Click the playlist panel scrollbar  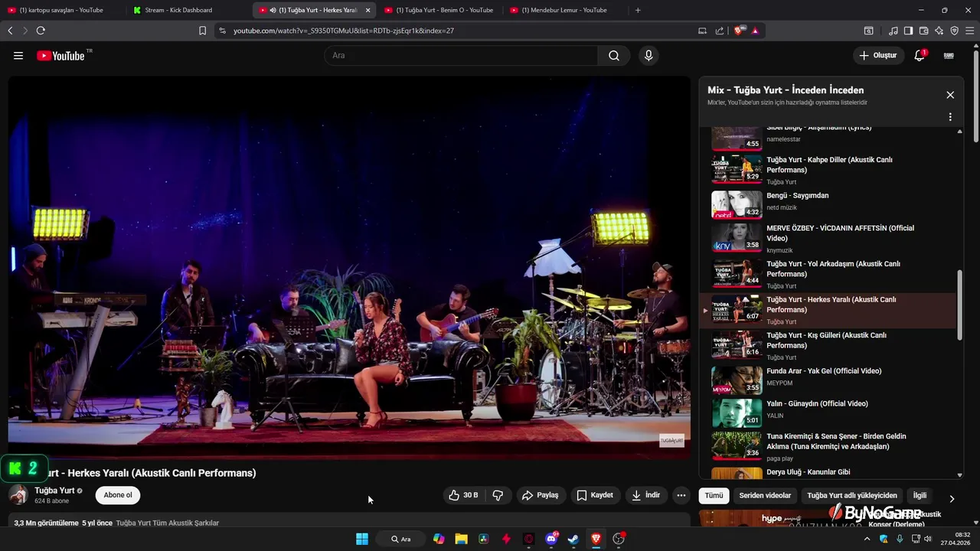(x=960, y=305)
